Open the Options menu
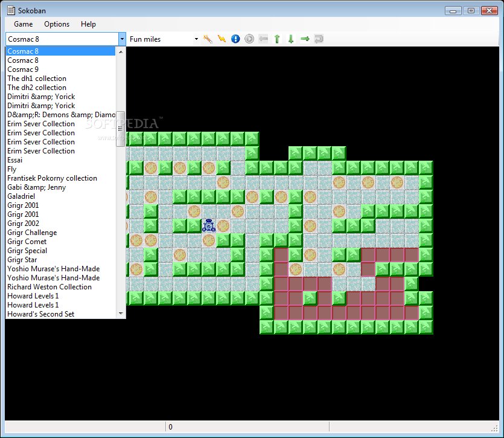Screen dimensions: 504x438 [57, 24]
